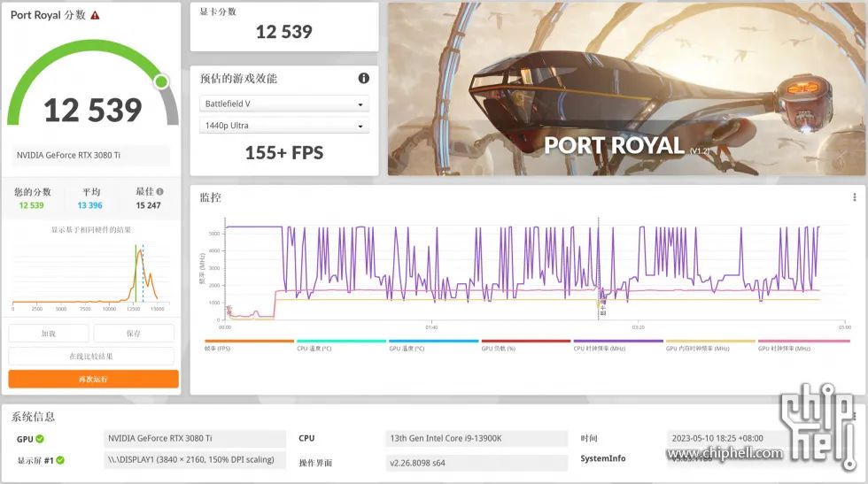Click the SystemInfo label
Screen dimensions: 868x484
603,458
